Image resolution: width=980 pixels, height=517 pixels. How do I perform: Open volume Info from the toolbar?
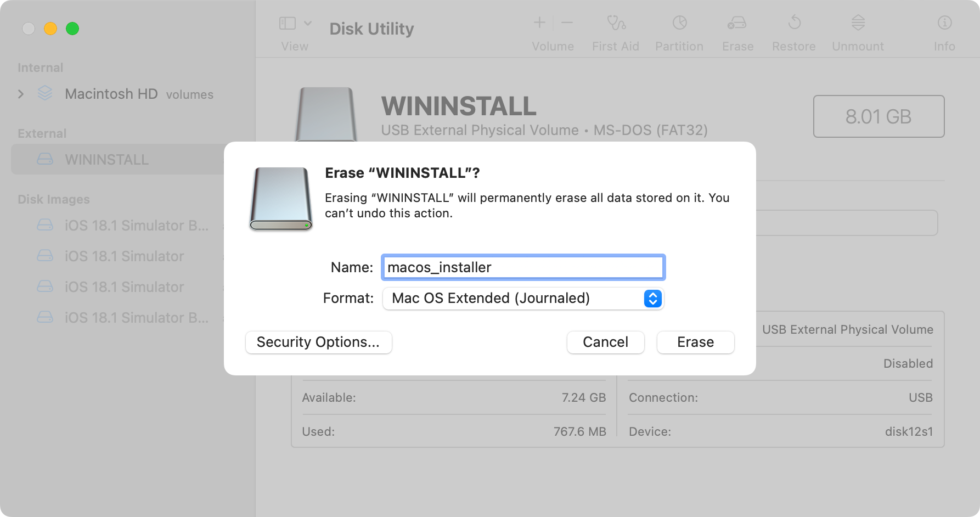(944, 24)
